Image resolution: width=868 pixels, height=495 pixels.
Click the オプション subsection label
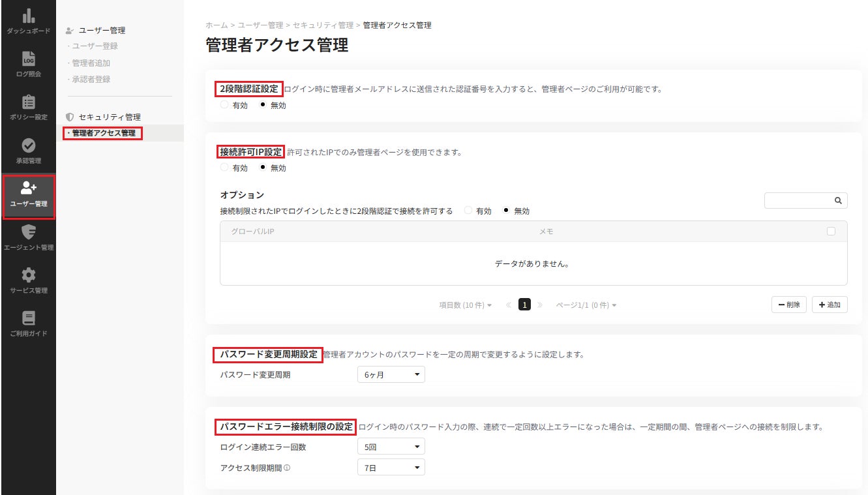coord(242,195)
